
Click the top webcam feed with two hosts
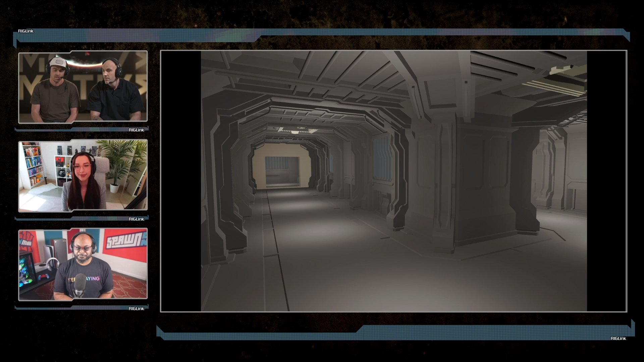coord(83,87)
